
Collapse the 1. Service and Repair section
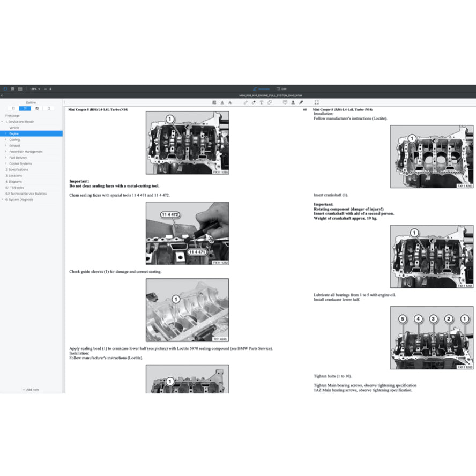point(2,122)
